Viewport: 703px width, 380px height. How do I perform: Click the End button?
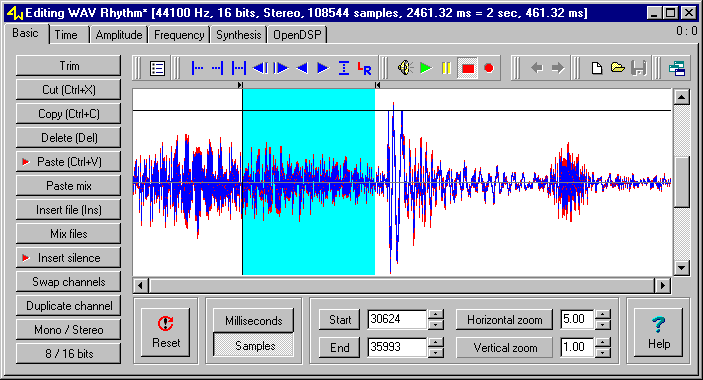[x=339, y=348]
